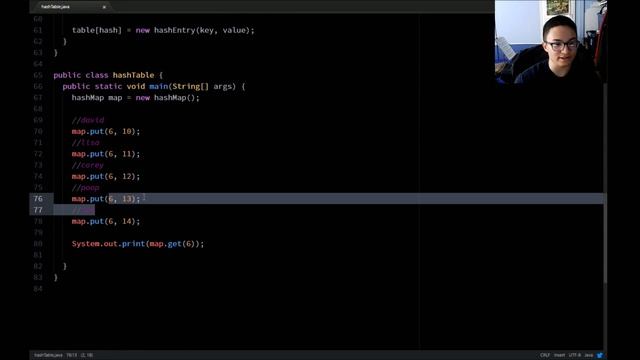Viewport: 640px width, 360px height.
Task: Click the '//david' comment
Action: (88, 120)
